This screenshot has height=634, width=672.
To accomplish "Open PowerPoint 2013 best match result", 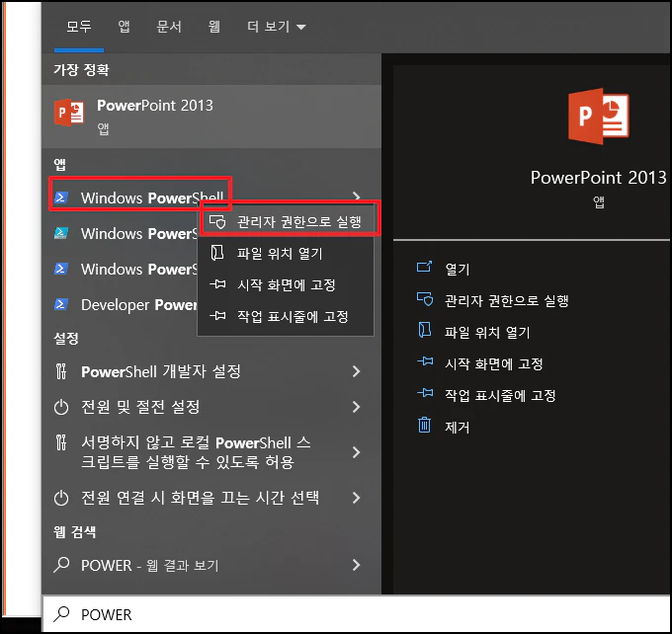I will pyautogui.click(x=211, y=117).
